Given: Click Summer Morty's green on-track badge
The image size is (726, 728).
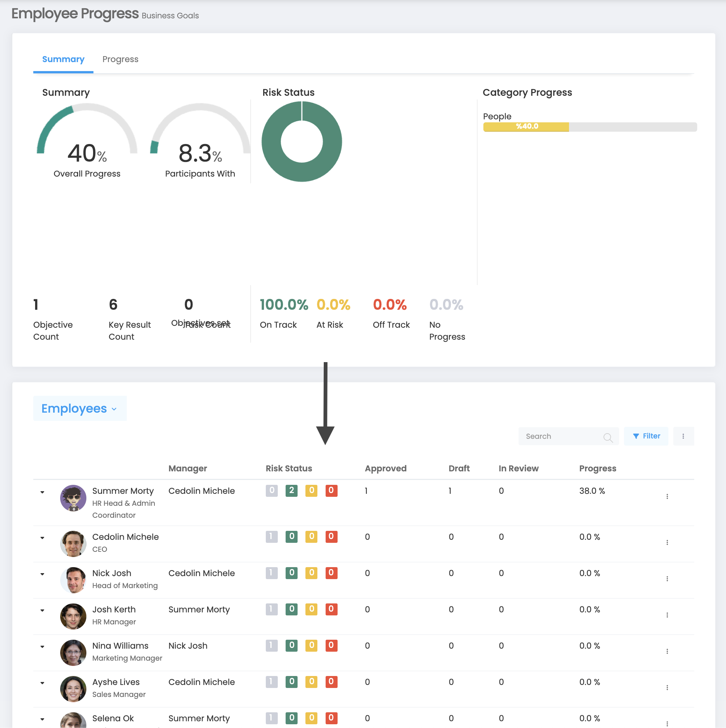Looking at the screenshot, I should click(292, 490).
